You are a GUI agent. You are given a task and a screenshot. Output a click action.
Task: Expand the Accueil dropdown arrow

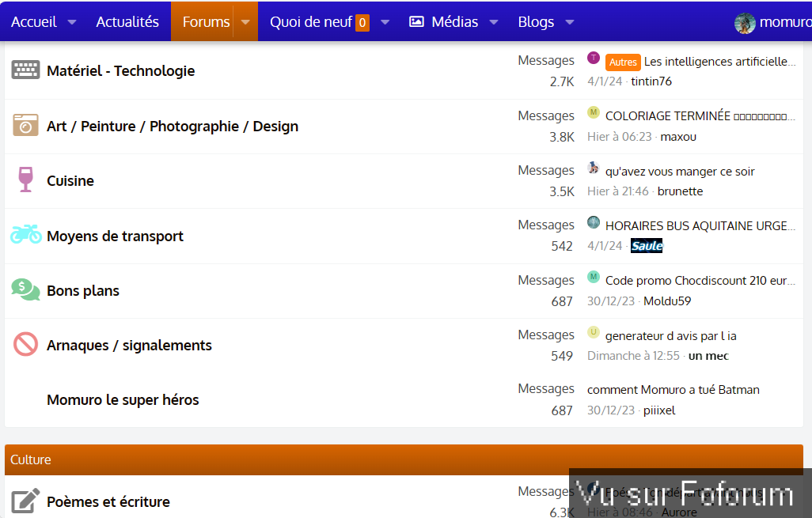pyautogui.click(x=72, y=22)
